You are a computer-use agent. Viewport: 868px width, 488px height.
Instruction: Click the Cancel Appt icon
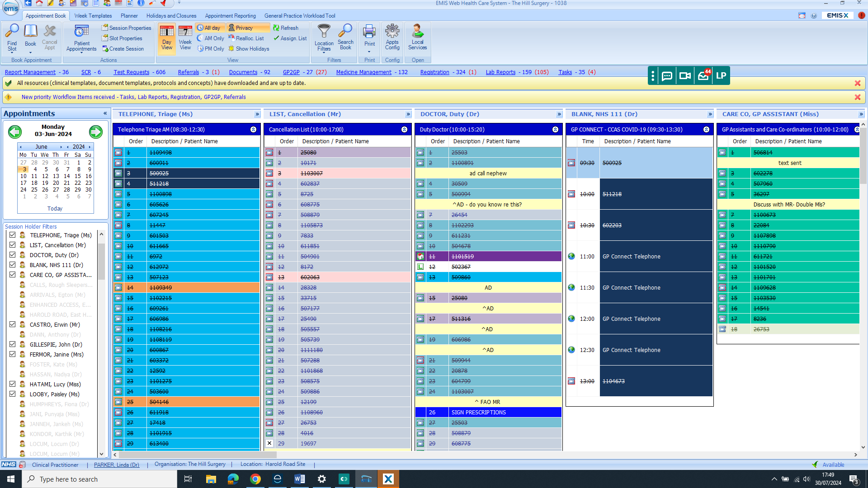point(50,37)
